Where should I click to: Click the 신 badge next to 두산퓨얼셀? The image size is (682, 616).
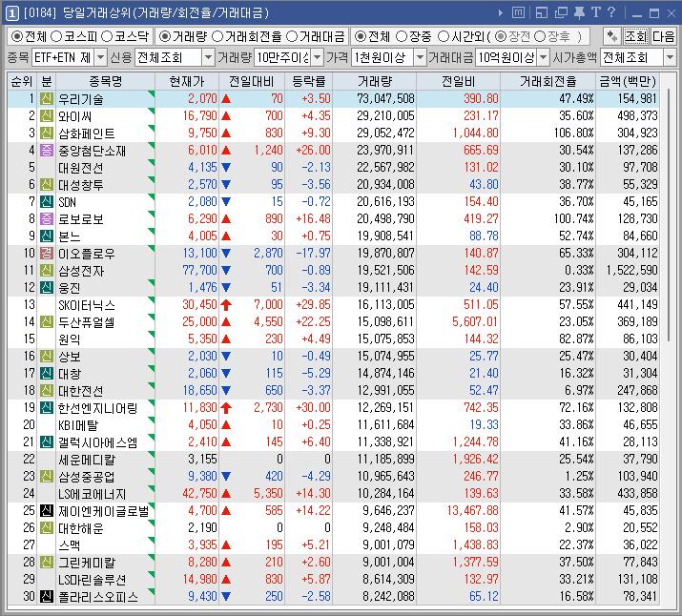pos(47,321)
